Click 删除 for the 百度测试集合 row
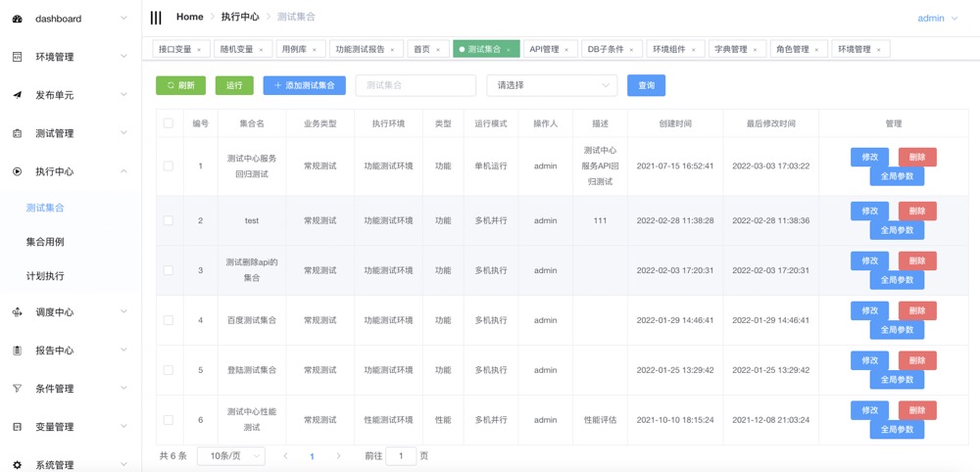980x472 pixels. tap(917, 311)
